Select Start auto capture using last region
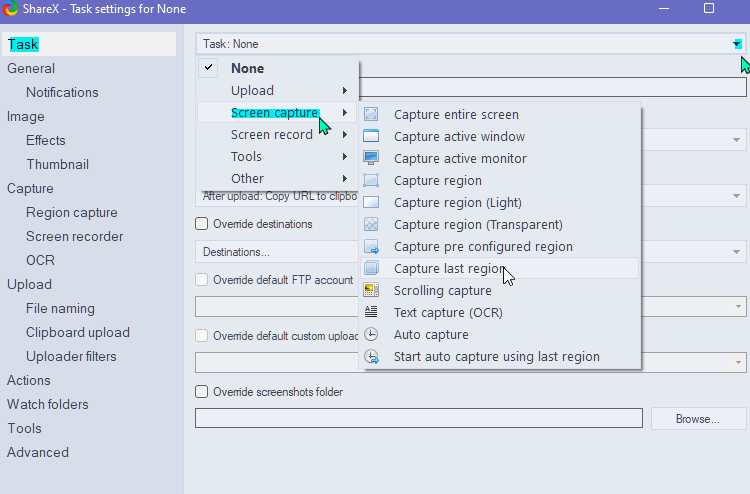The width and height of the screenshot is (750, 494). pyautogui.click(x=499, y=356)
